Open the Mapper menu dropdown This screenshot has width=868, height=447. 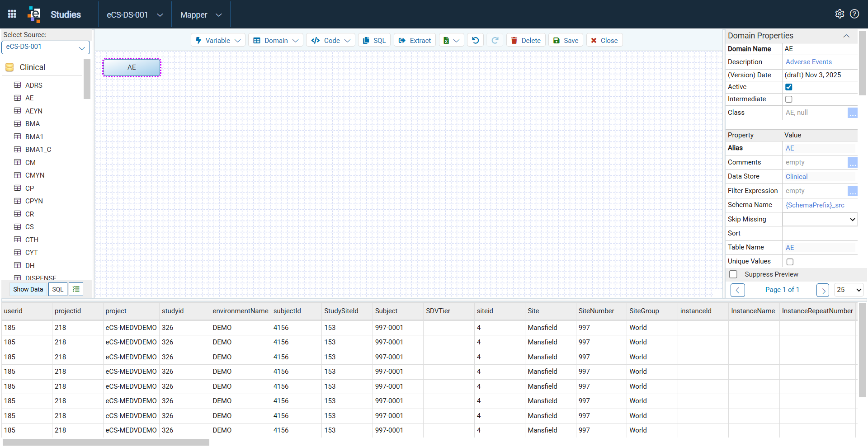(x=201, y=14)
